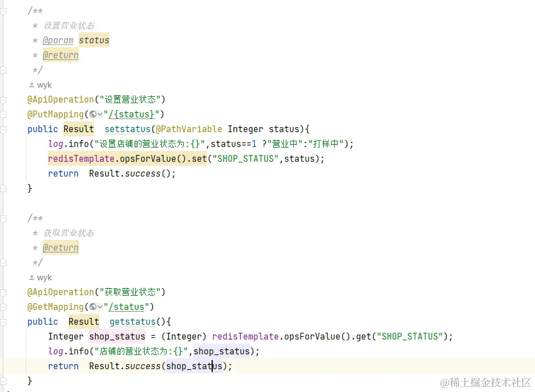Click the author icon above the 获取营业状态 annotation
The width and height of the screenshot is (535, 392).
(31, 277)
